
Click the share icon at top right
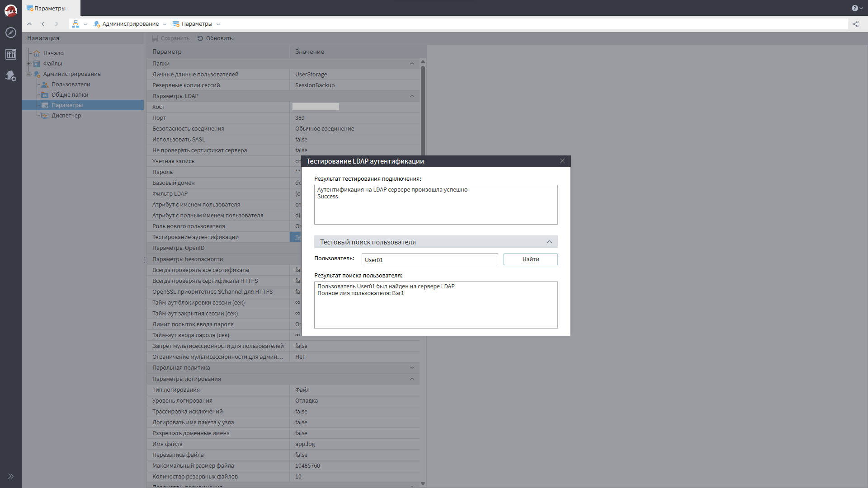tap(855, 24)
